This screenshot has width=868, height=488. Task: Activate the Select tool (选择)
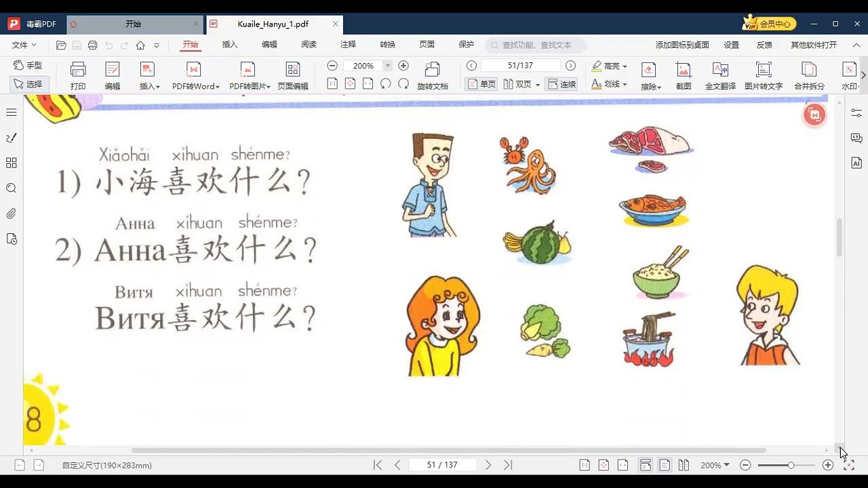pyautogui.click(x=28, y=84)
